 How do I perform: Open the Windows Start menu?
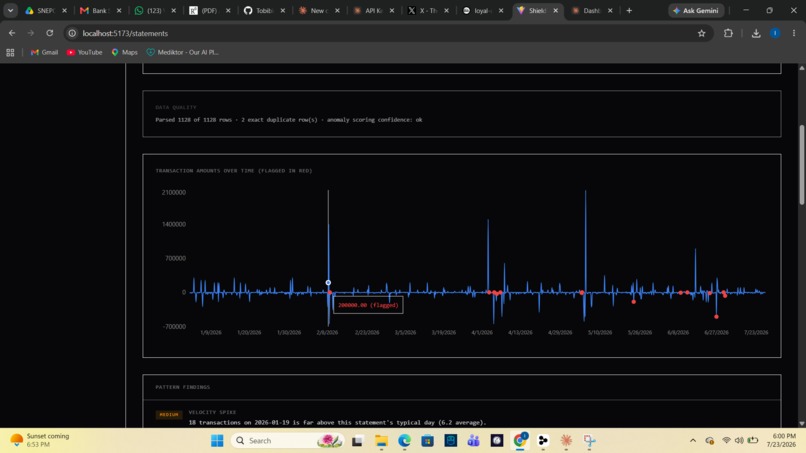(217, 441)
